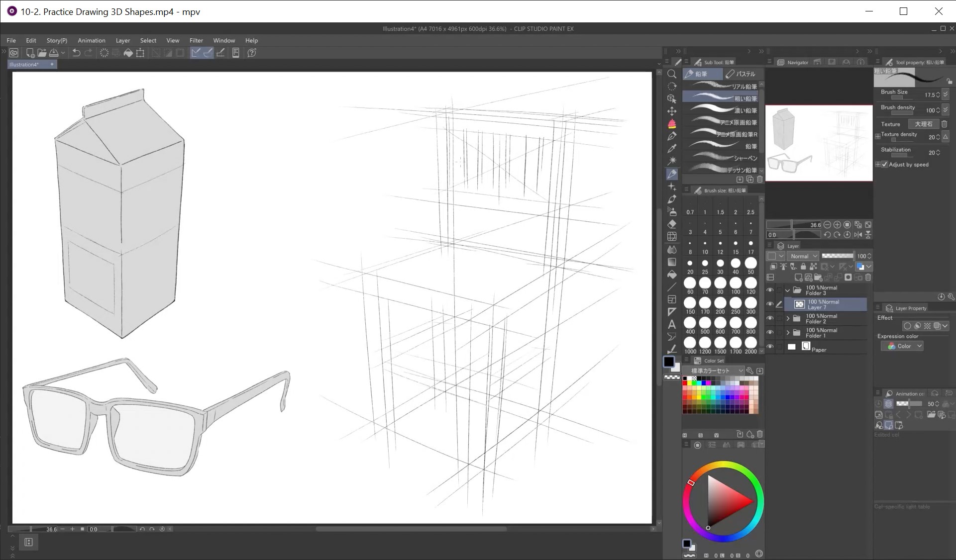The image size is (956, 560).
Task: Select the Balloon tool
Action: coord(672,337)
